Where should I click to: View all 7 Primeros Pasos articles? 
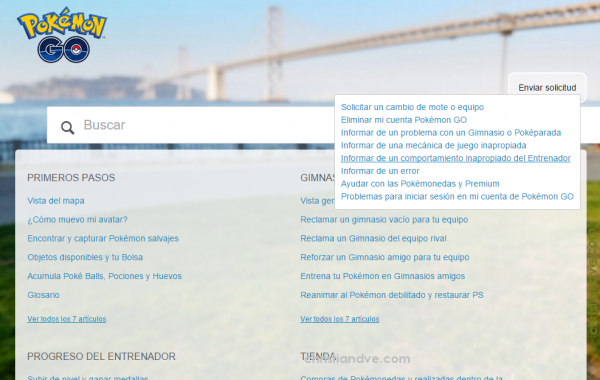click(x=67, y=319)
